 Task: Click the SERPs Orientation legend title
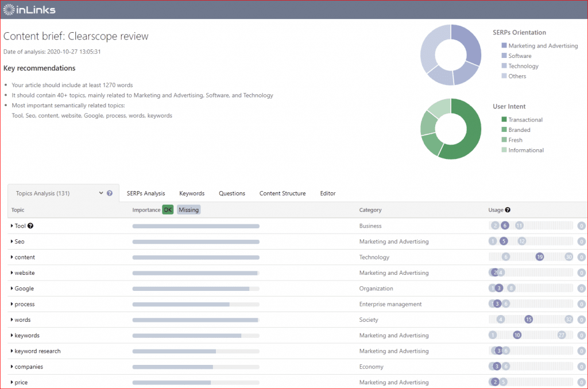point(519,33)
